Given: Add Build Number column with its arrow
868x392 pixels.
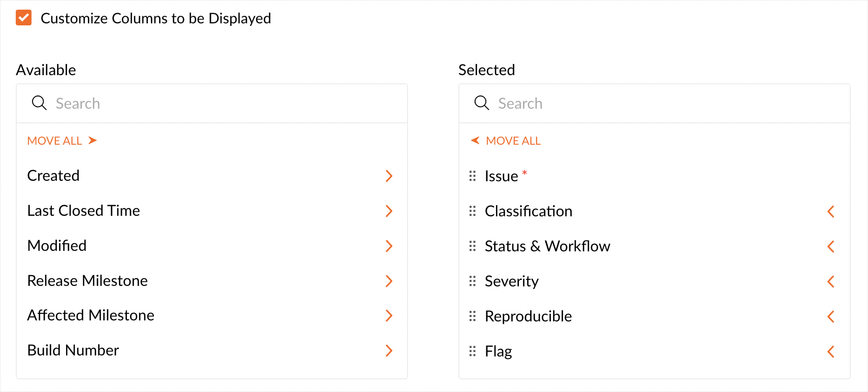Looking at the screenshot, I should coord(389,351).
